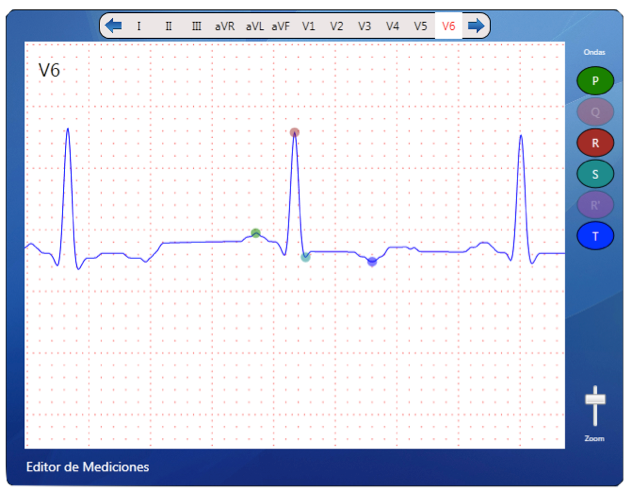Select the blue T wave button
632x494 pixels.
coord(595,236)
